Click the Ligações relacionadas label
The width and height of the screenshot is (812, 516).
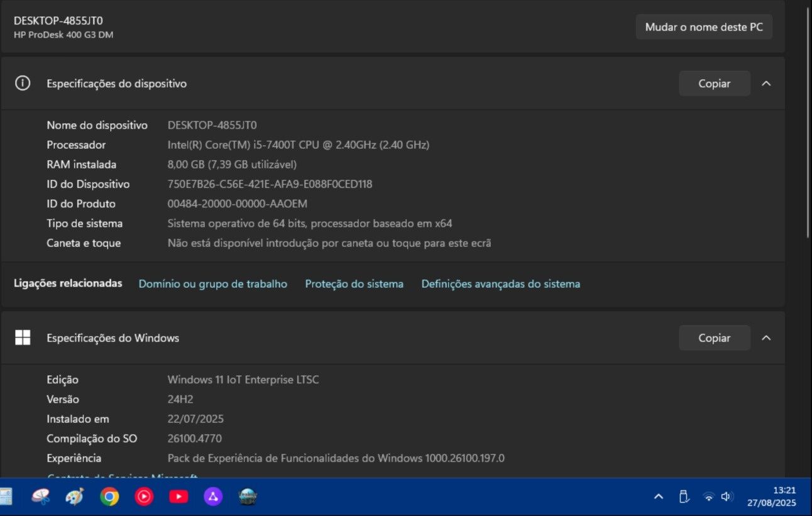point(68,283)
